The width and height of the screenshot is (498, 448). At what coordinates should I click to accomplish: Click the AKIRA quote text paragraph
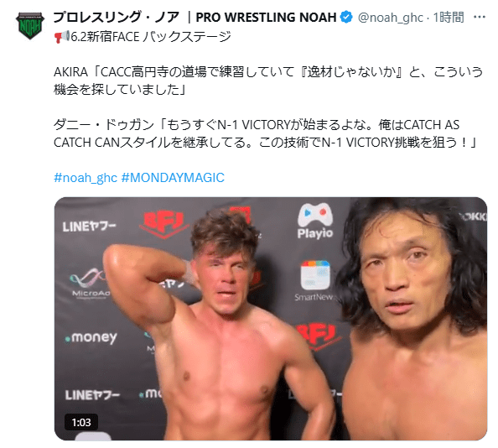click(x=268, y=81)
